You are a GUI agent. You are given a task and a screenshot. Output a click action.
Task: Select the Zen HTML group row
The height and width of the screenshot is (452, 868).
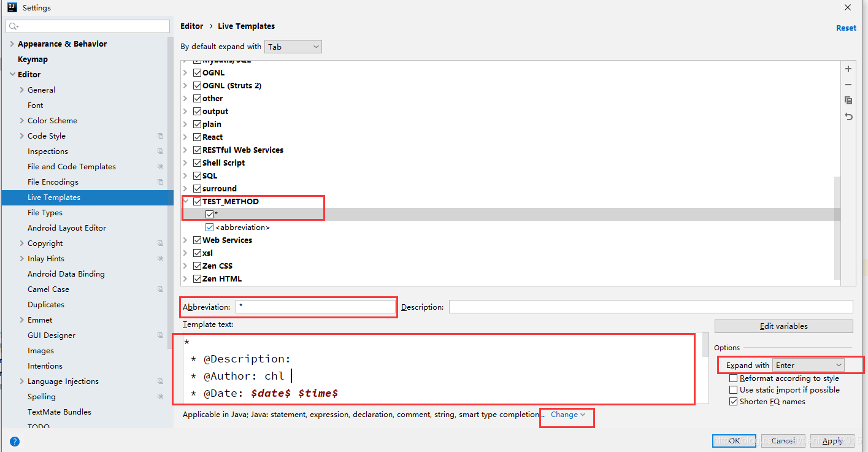click(510, 278)
